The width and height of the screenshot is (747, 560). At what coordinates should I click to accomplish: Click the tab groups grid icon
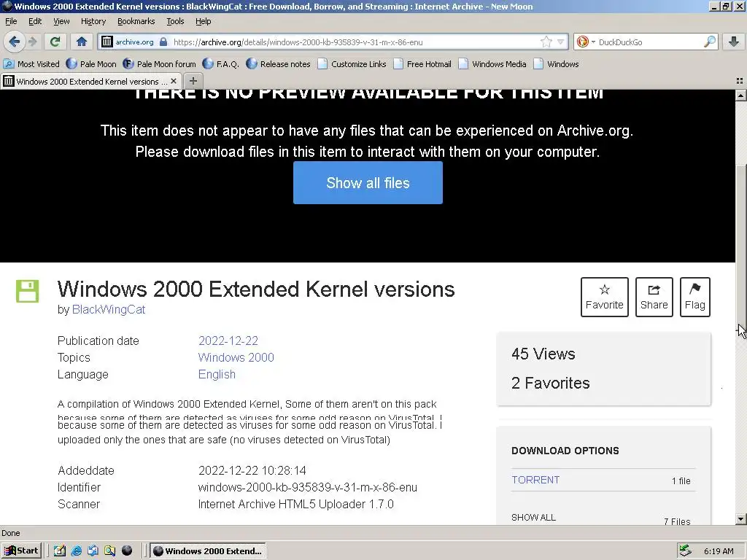pos(740,82)
